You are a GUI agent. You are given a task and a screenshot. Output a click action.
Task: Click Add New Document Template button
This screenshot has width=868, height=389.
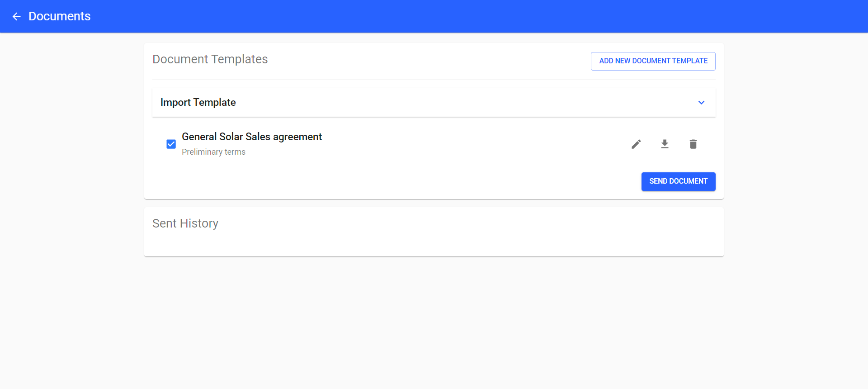point(653,61)
